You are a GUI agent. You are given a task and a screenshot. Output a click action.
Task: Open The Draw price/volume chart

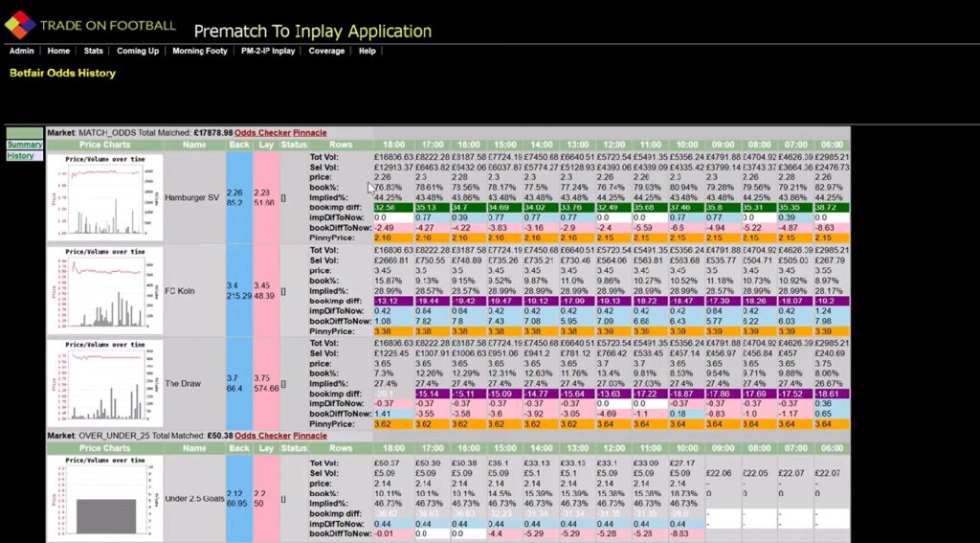point(105,383)
